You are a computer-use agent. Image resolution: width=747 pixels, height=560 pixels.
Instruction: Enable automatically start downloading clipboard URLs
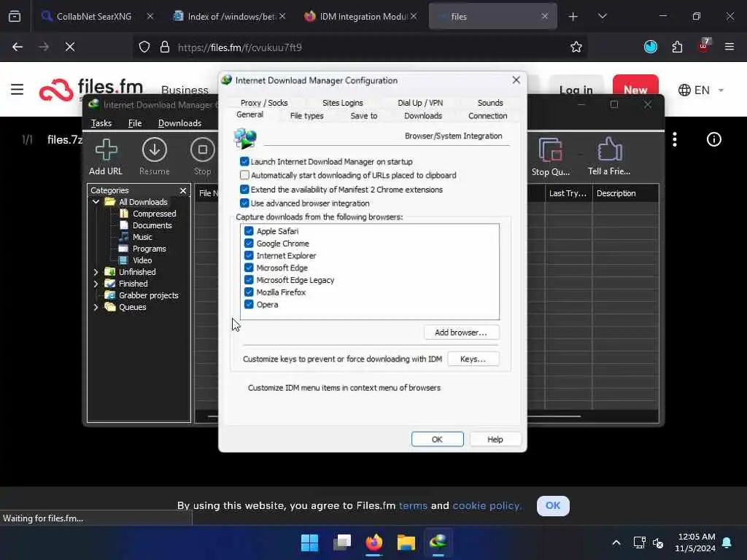tap(244, 175)
